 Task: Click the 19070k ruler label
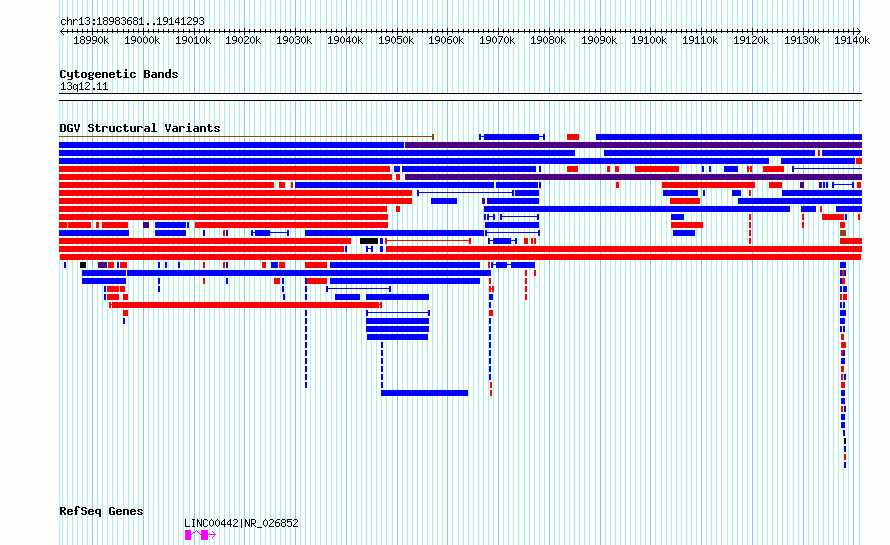(x=497, y=40)
